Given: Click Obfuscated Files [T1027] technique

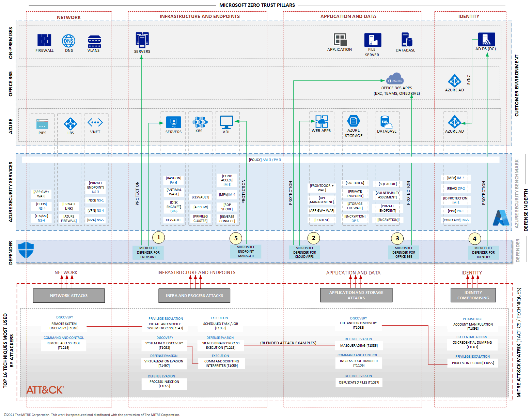Looking at the screenshot, I should [x=359, y=383].
